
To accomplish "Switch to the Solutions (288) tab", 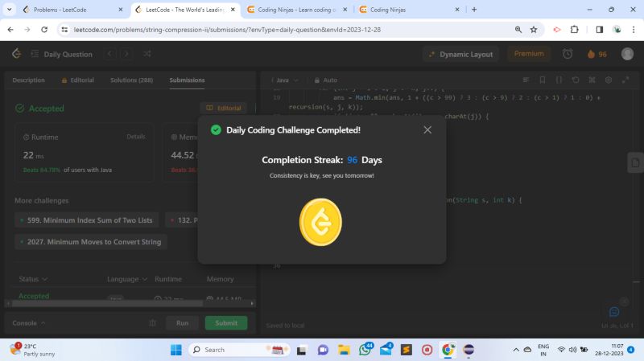I will tap(131, 80).
